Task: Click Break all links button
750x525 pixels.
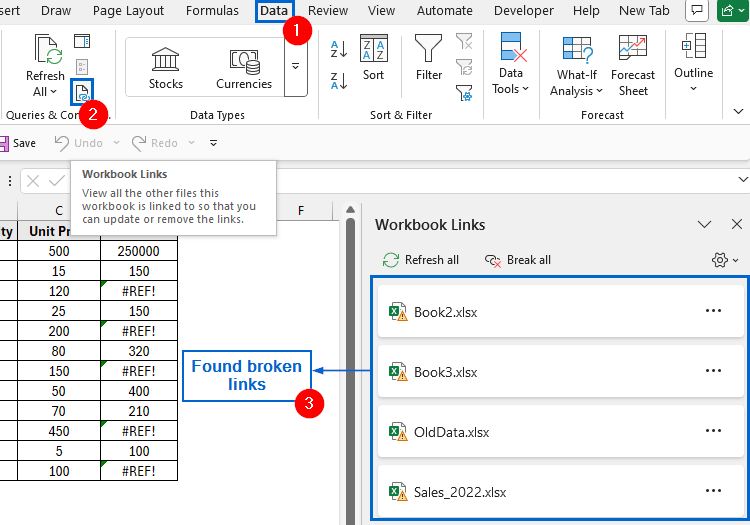Action: [x=518, y=260]
